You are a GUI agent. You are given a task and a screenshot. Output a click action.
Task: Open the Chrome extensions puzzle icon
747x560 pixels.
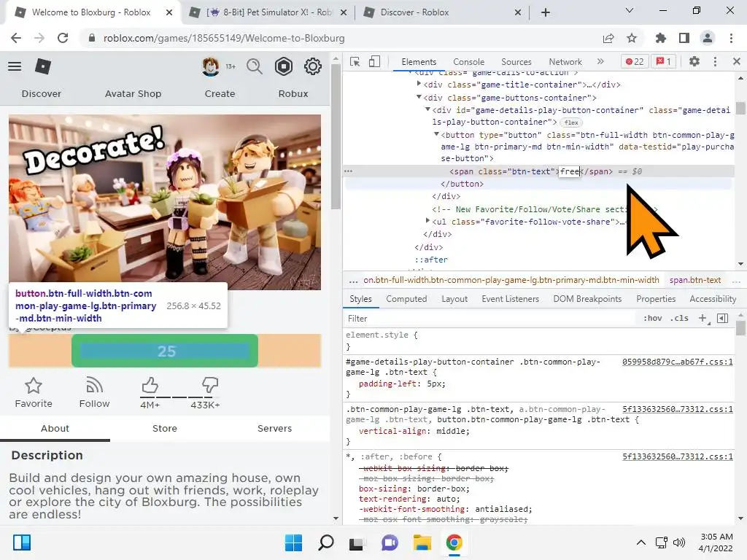point(661,38)
